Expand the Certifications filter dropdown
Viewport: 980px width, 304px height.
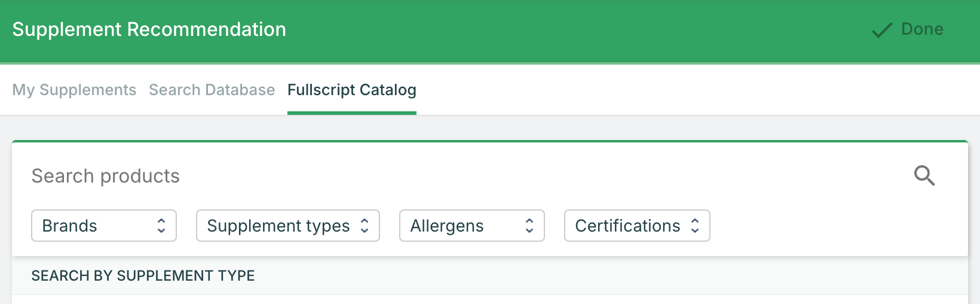(x=637, y=226)
